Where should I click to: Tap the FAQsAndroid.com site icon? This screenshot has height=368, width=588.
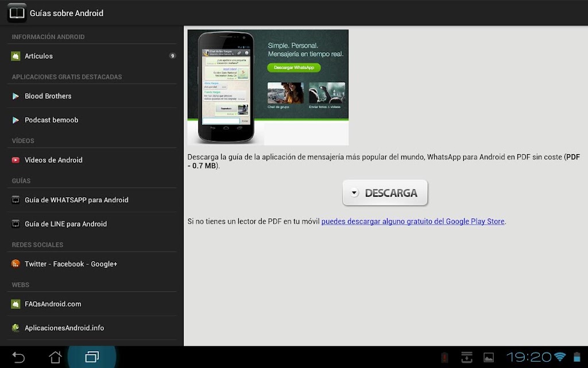[16, 304]
